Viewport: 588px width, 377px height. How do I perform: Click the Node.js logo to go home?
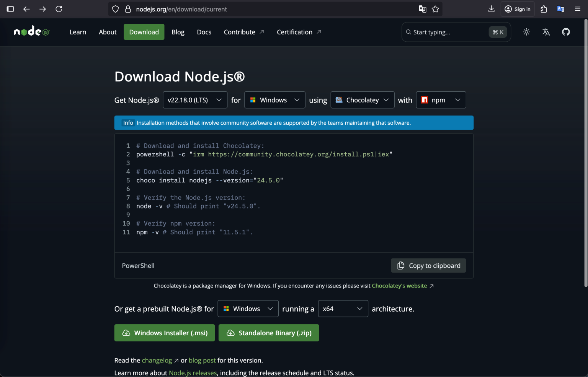31,31
